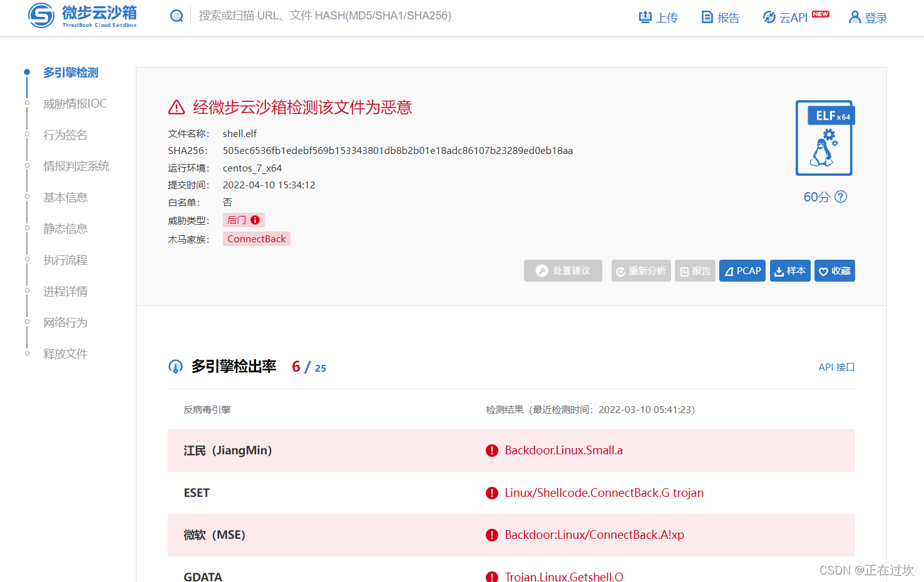This screenshot has height=582, width=924.
Task: Click the alert icon beside Backdoor:Linux/ConnectBack.A!xp
Action: pyautogui.click(x=492, y=535)
